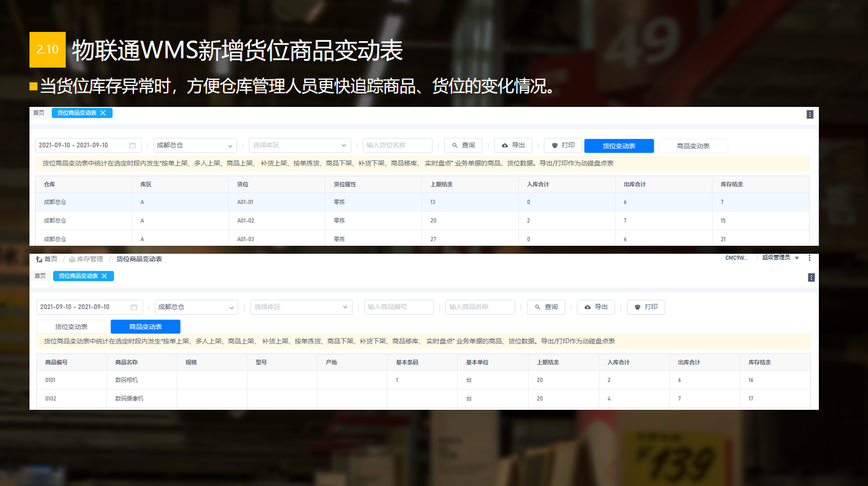
Task: Click the search magnifier icon on 查询 button
Action: tap(454, 145)
